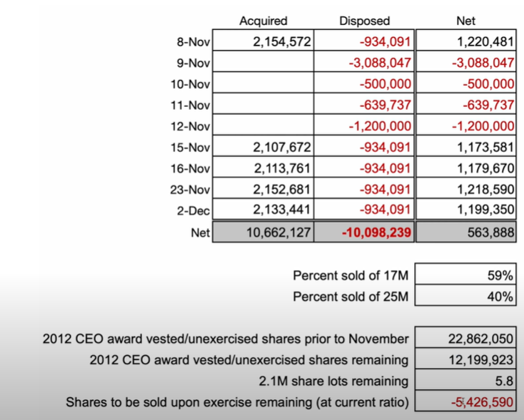524x420 pixels.
Task: Select the 2-Dec net cell 1,199,350
Action: coord(465,211)
